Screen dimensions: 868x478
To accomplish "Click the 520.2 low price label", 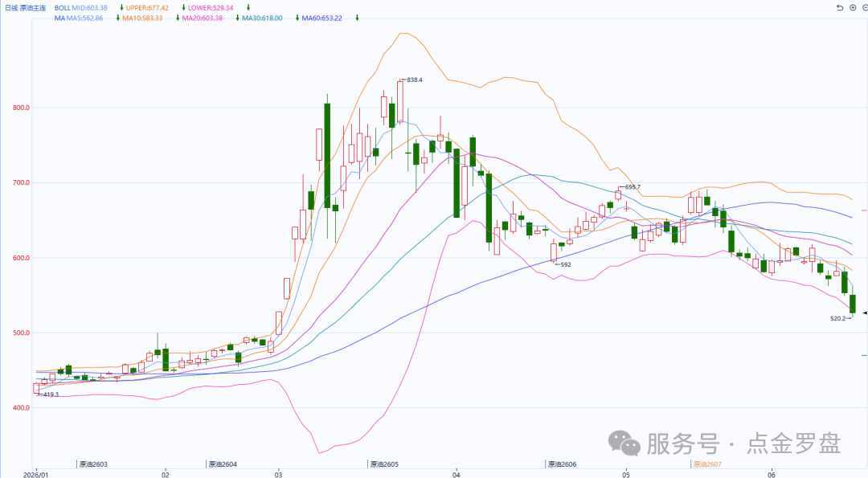I will (838, 318).
